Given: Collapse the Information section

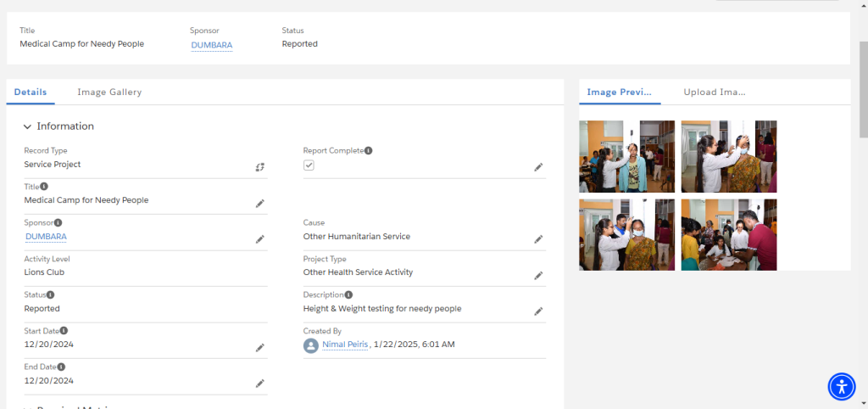Looking at the screenshot, I should click(28, 127).
